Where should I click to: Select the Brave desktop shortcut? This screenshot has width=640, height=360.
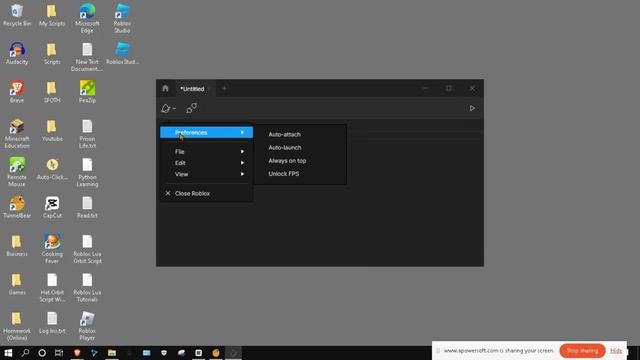(x=17, y=91)
